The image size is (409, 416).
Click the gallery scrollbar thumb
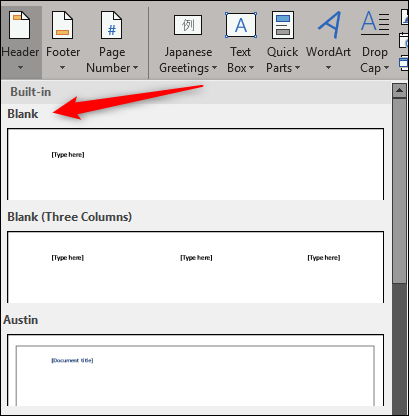[x=399, y=191]
